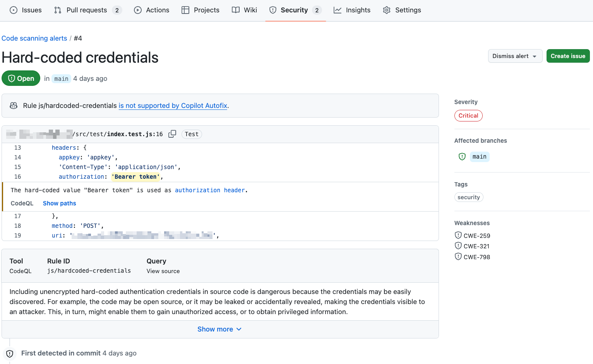Click View source under Query
The image size is (593, 364).
click(163, 271)
